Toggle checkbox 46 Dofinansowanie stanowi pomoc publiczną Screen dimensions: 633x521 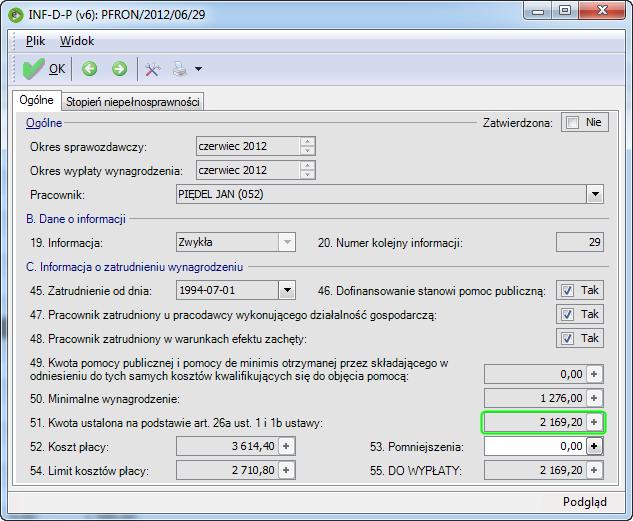567,291
